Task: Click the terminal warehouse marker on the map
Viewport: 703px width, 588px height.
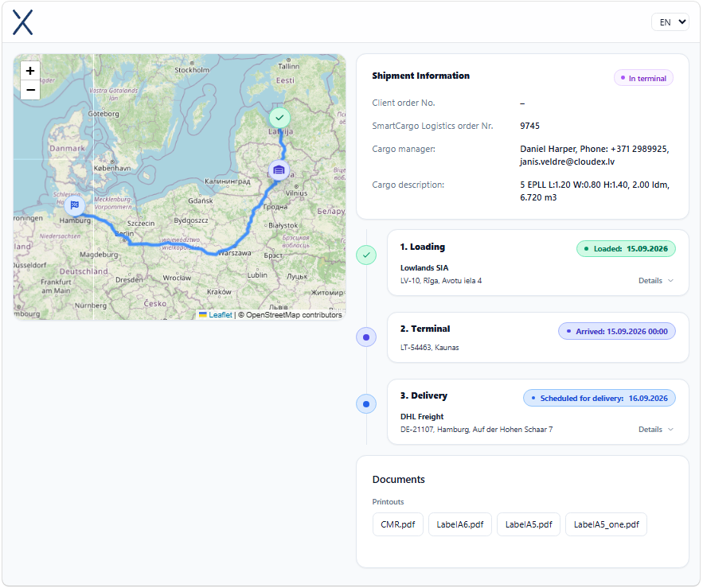Action: [x=279, y=170]
